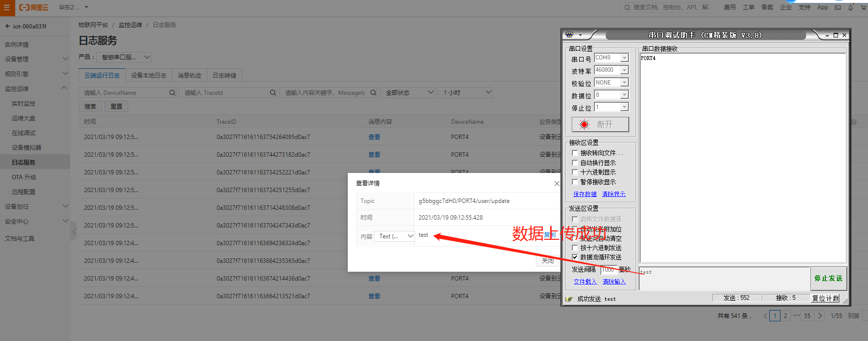
Task: Open the orange hamburger menu icon
Action: 7,7
